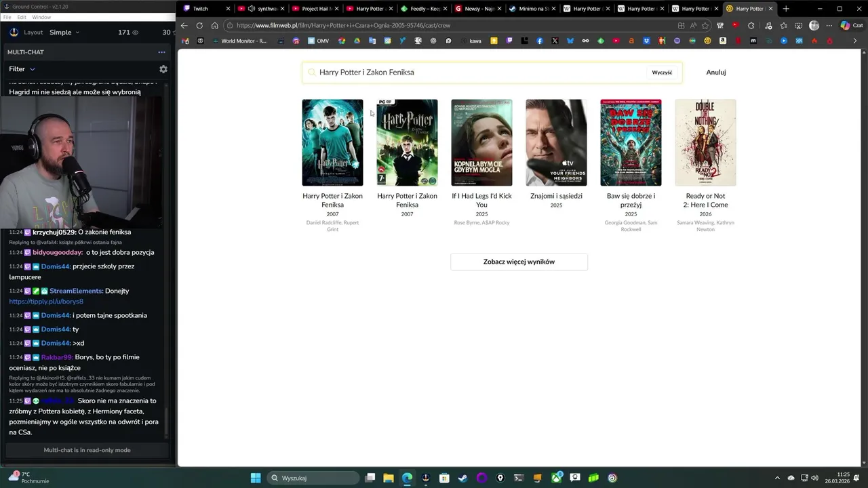The image size is (868, 488).
Task: Open File Explorer from the taskbar
Action: pos(389,478)
